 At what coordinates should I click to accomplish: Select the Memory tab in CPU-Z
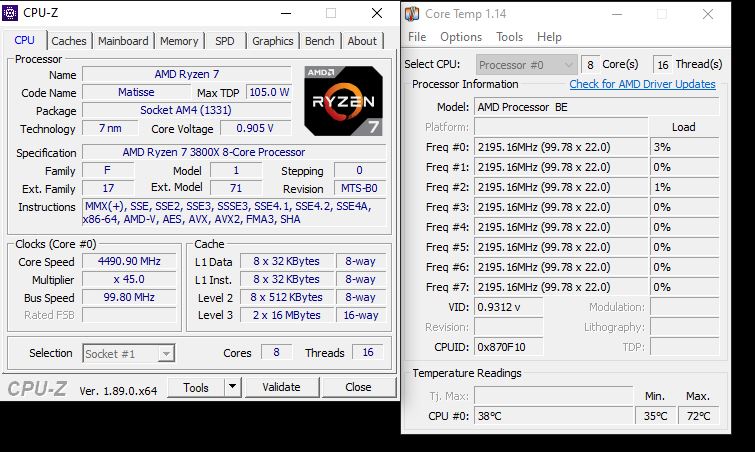click(179, 41)
